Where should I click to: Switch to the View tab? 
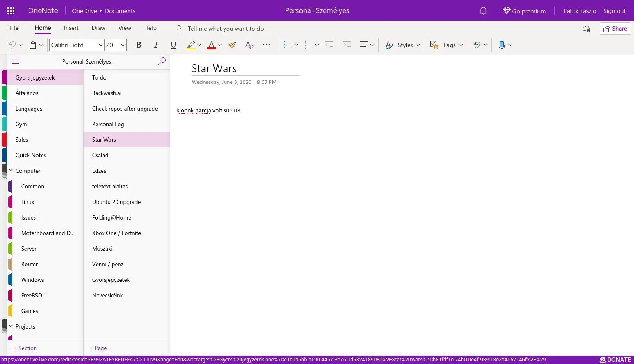[125, 28]
